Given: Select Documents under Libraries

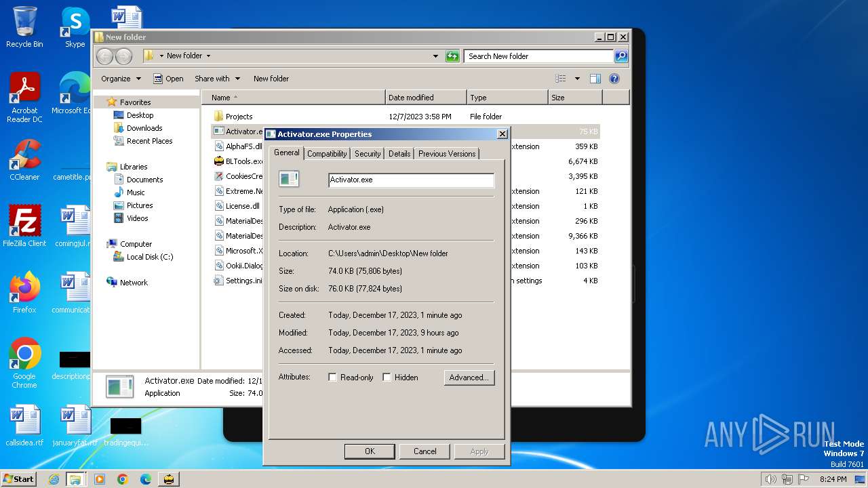Looking at the screenshot, I should point(144,180).
